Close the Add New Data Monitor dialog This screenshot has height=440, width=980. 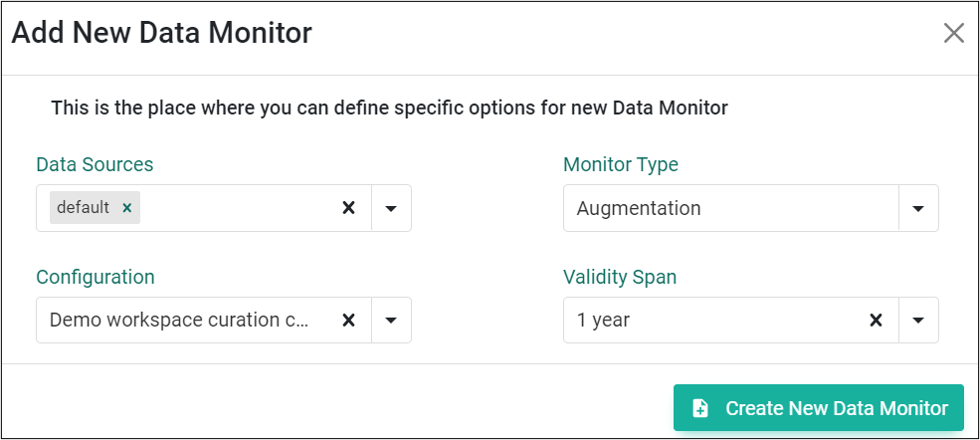pos(954,33)
